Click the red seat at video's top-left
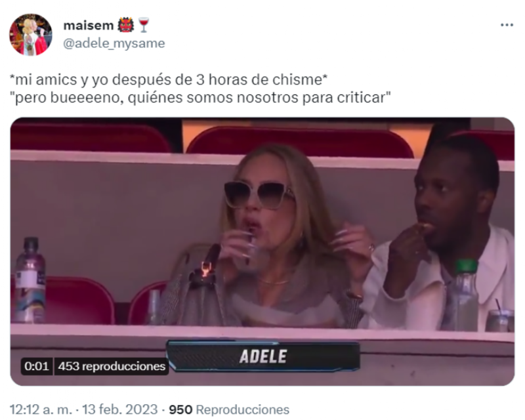 point(91,138)
